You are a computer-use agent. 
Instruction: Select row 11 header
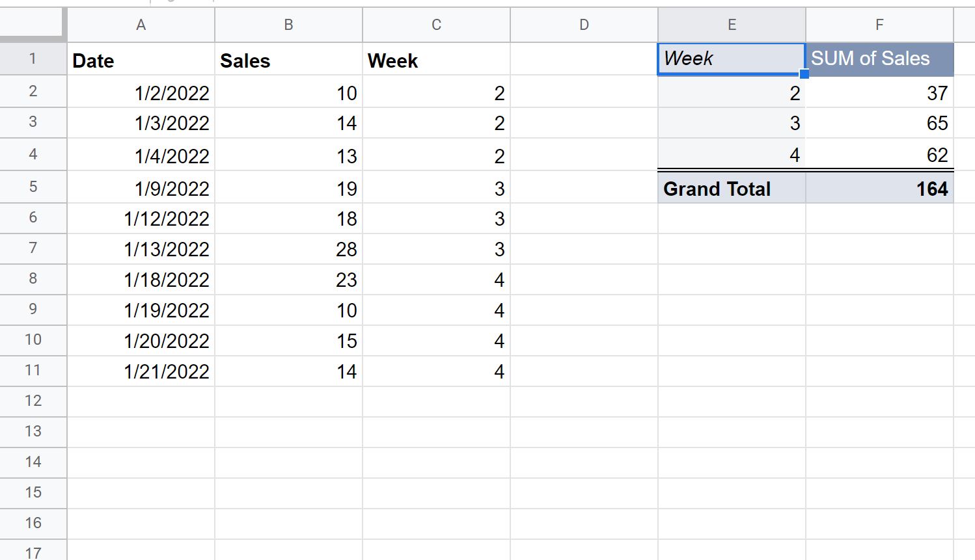tap(33, 371)
